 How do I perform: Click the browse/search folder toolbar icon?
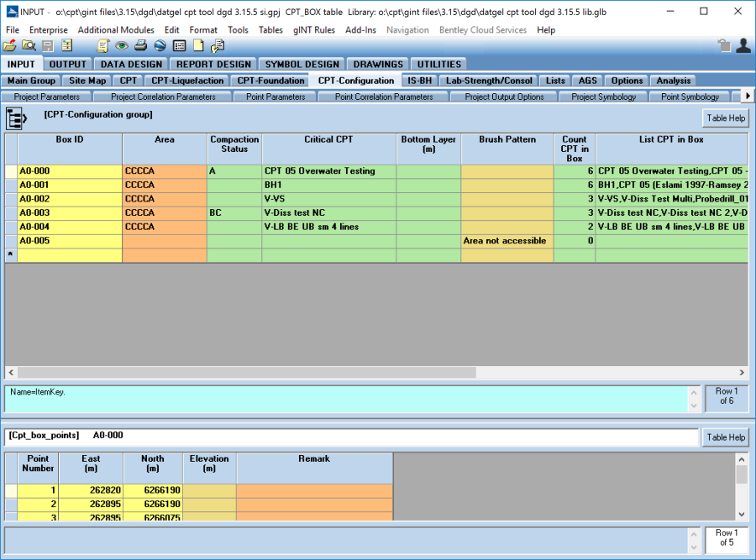click(x=29, y=45)
